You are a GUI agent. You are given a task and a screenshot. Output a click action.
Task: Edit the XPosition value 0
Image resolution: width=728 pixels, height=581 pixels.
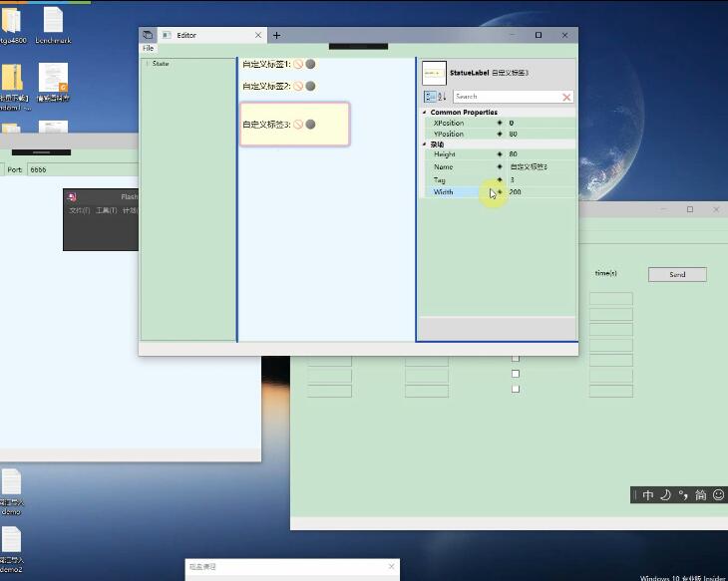coord(541,123)
